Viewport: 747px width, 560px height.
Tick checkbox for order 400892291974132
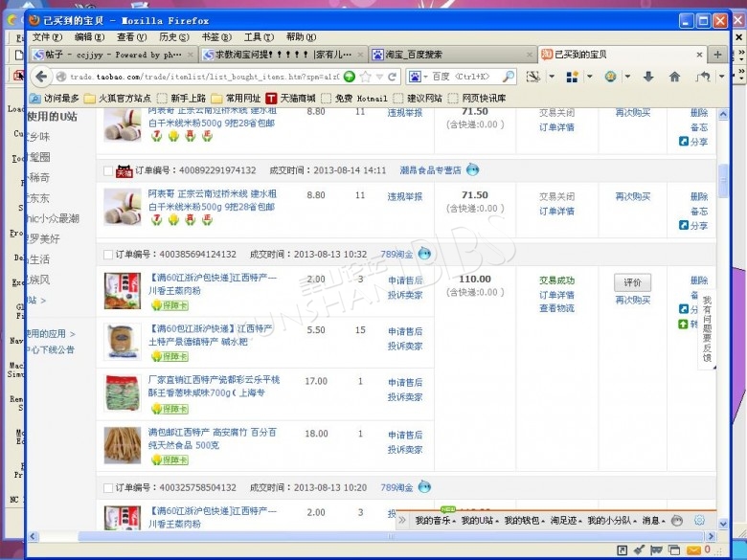click(108, 170)
